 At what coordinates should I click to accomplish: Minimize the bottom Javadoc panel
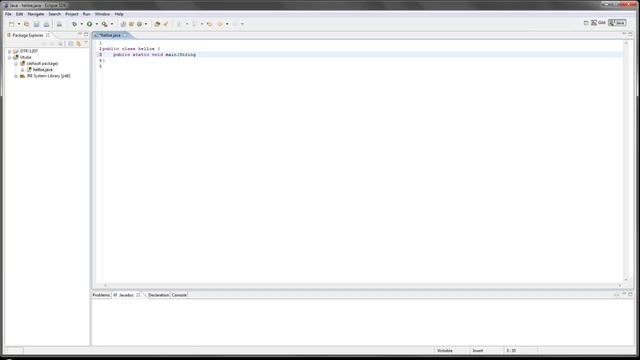(624, 294)
